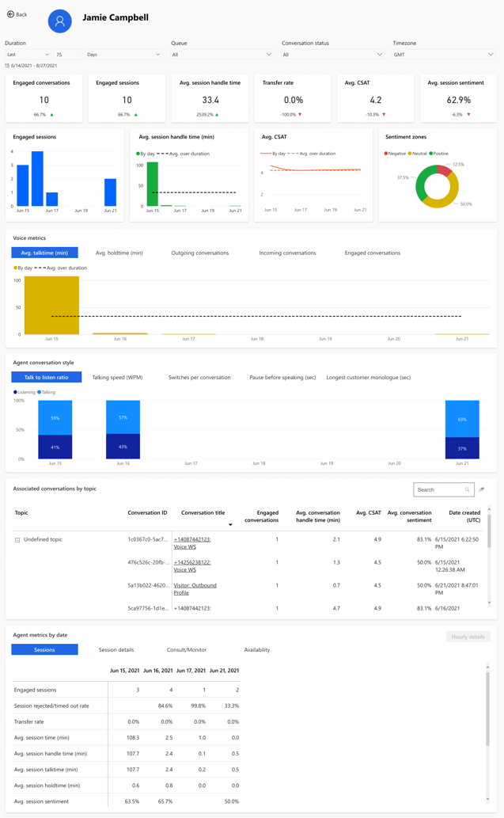Click the Avg. CSAT column header
The height and width of the screenshot is (818, 504).
[x=369, y=513]
